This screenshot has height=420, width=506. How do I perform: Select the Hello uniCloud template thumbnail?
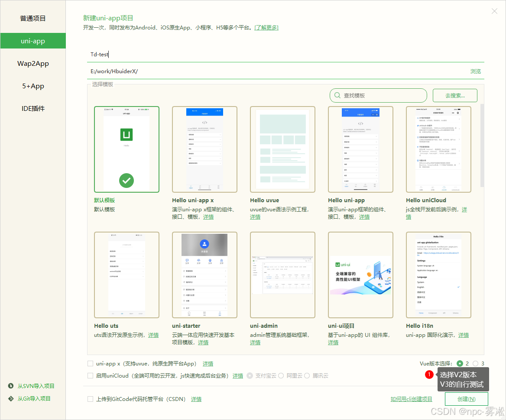point(438,149)
